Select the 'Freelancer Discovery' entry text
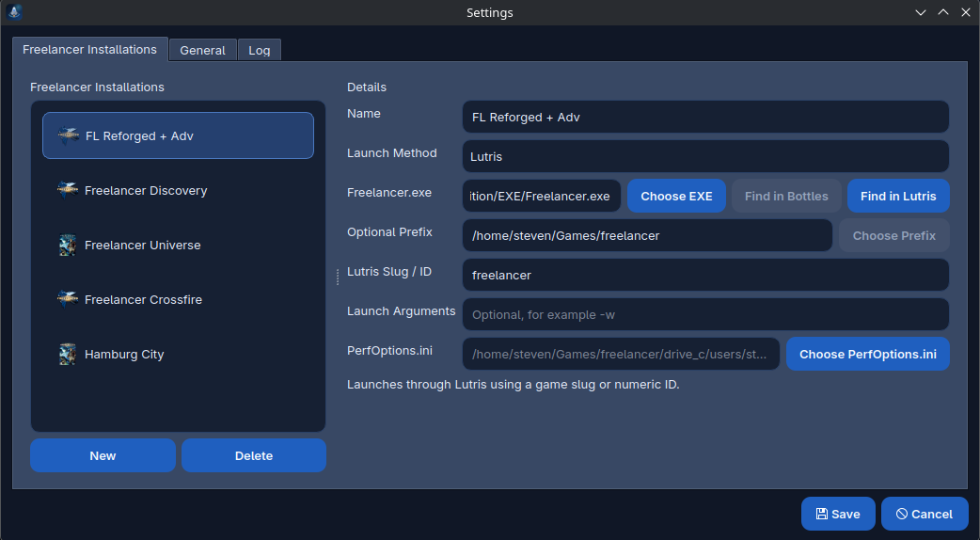This screenshot has width=980, height=540. 146,191
